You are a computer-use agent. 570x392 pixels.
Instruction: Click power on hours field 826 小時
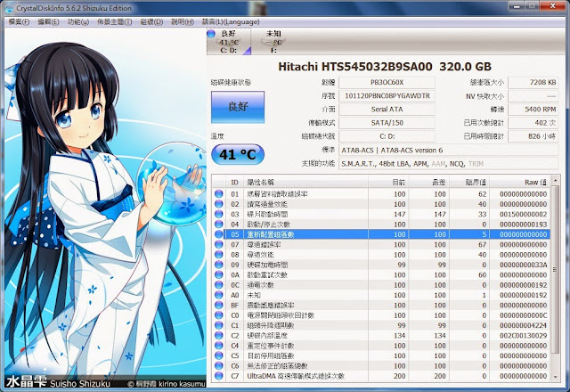[x=533, y=136]
